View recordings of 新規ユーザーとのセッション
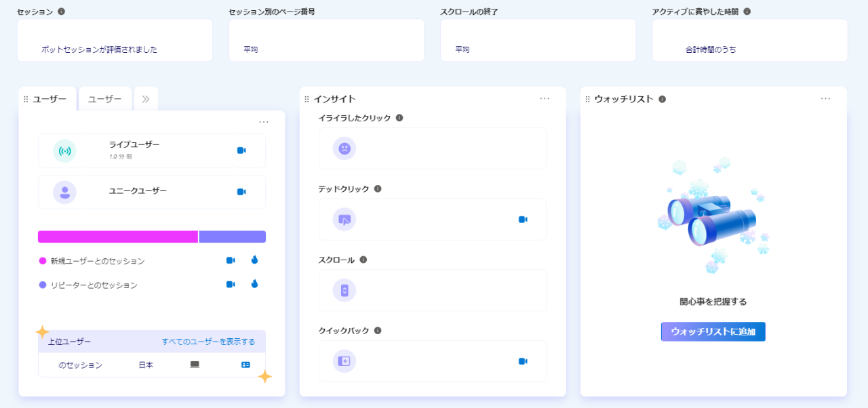 (x=231, y=260)
